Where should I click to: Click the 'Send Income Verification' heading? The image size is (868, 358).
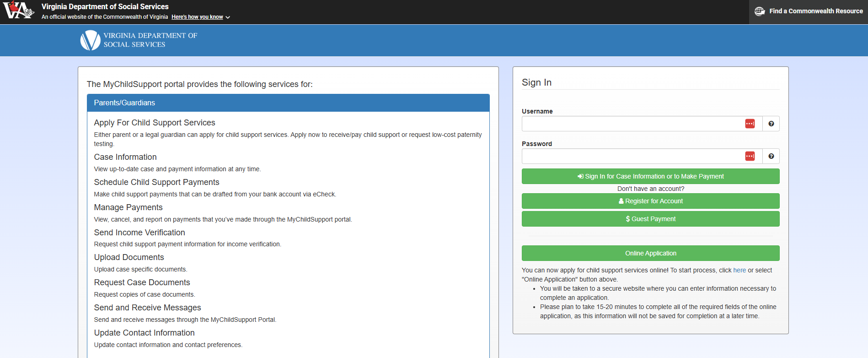point(139,233)
